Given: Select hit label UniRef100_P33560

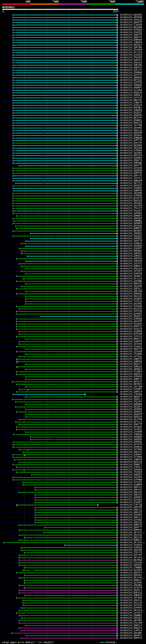Looking at the screenshot, I should [x=131, y=371].
